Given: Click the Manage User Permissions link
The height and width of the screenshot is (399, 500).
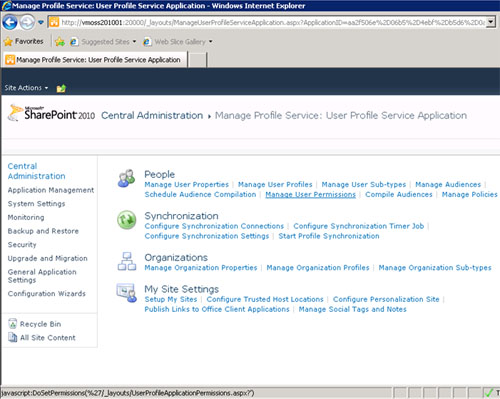Looking at the screenshot, I should click(x=310, y=194).
